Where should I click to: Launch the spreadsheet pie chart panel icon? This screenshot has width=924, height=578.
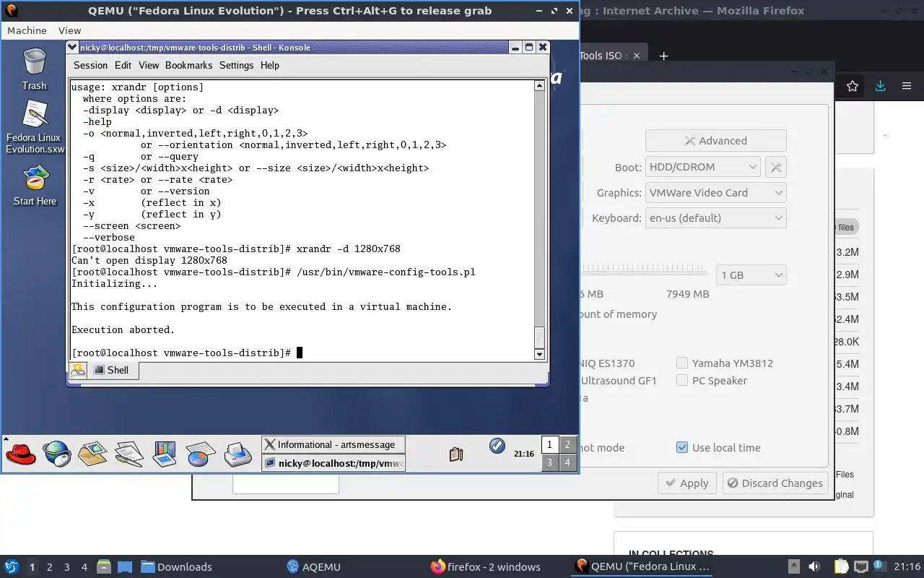point(201,454)
